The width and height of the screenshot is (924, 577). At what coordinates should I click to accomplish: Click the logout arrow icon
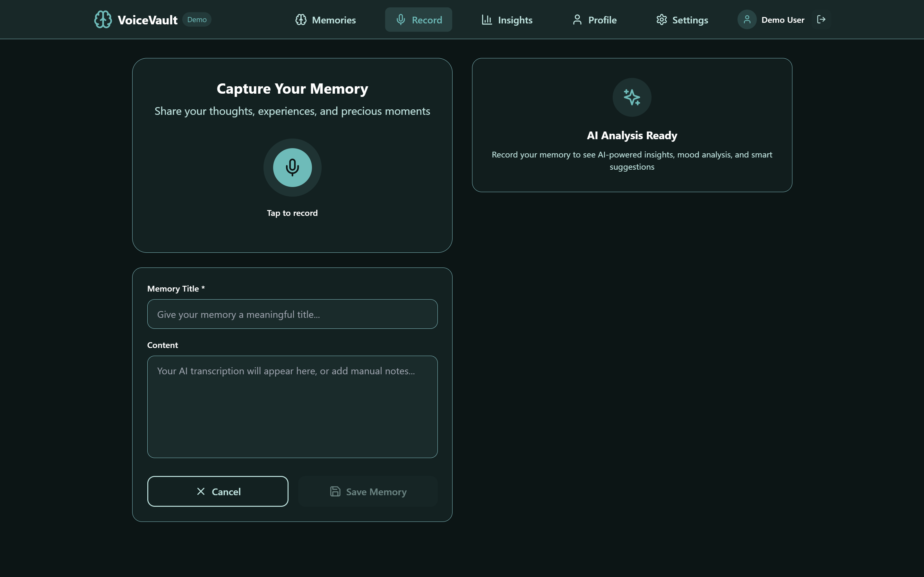821,20
